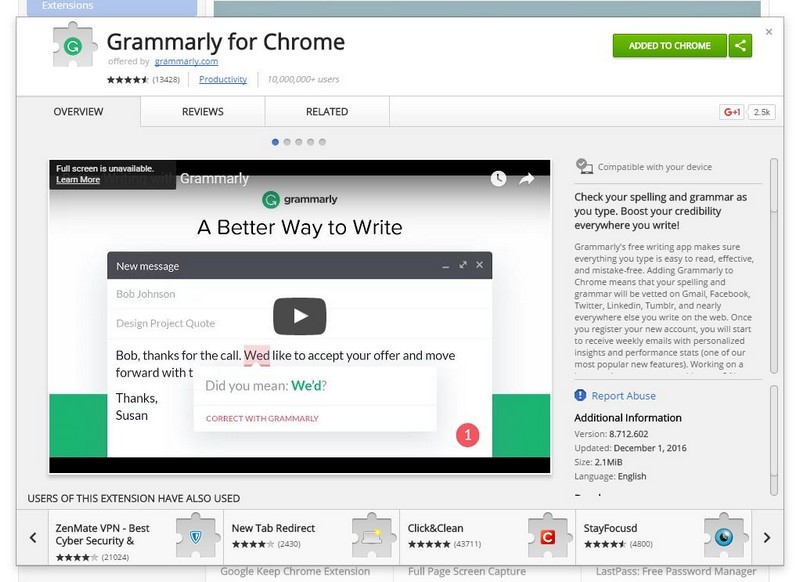
Task: Click Full Page Screen Capture in background page
Action: point(467,572)
